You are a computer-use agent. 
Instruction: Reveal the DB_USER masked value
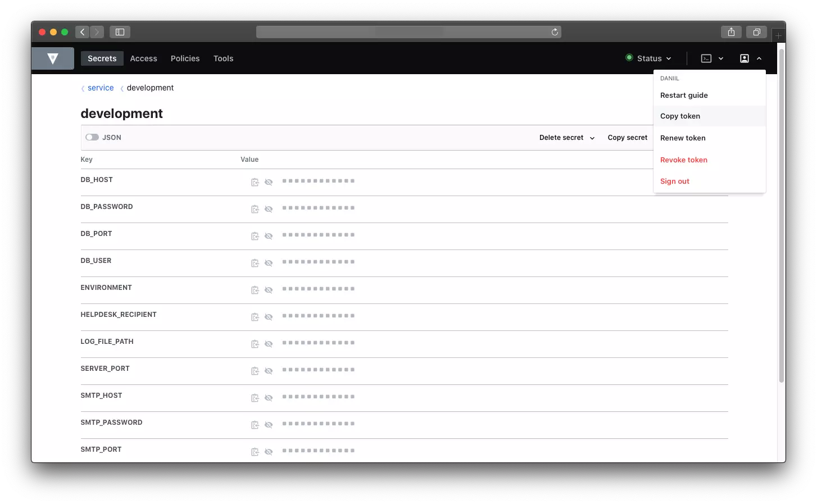click(269, 263)
